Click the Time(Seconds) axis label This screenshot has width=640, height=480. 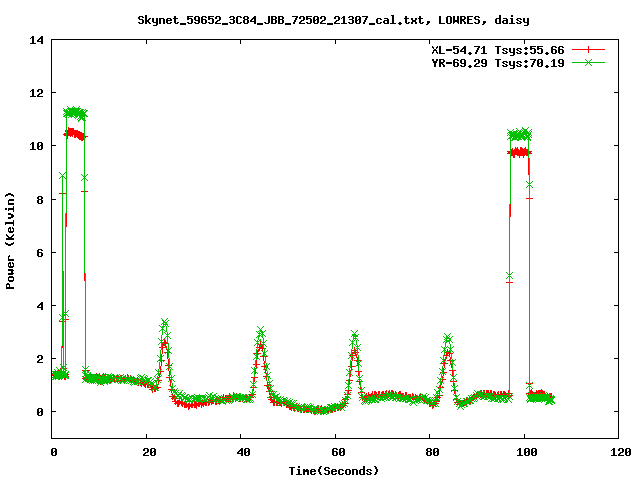click(x=334, y=471)
